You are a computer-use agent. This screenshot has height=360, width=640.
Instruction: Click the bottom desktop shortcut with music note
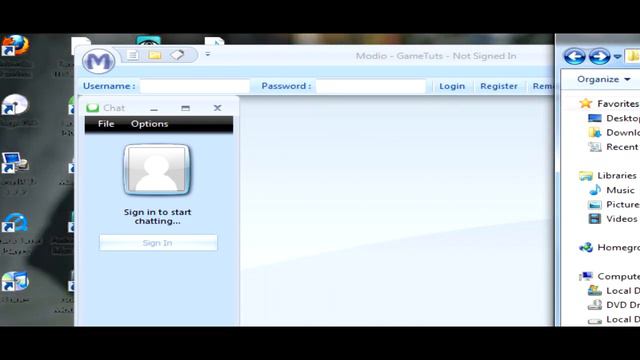tap(15, 281)
